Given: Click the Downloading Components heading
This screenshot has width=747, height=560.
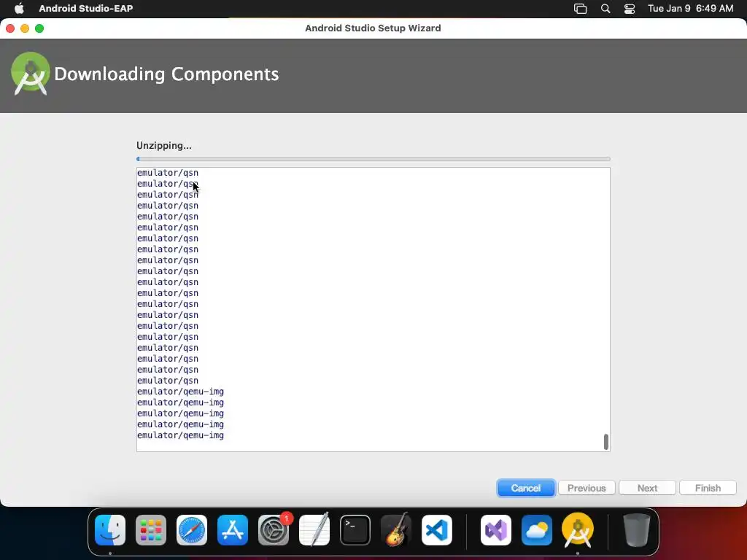Looking at the screenshot, I should click(166, 74).
